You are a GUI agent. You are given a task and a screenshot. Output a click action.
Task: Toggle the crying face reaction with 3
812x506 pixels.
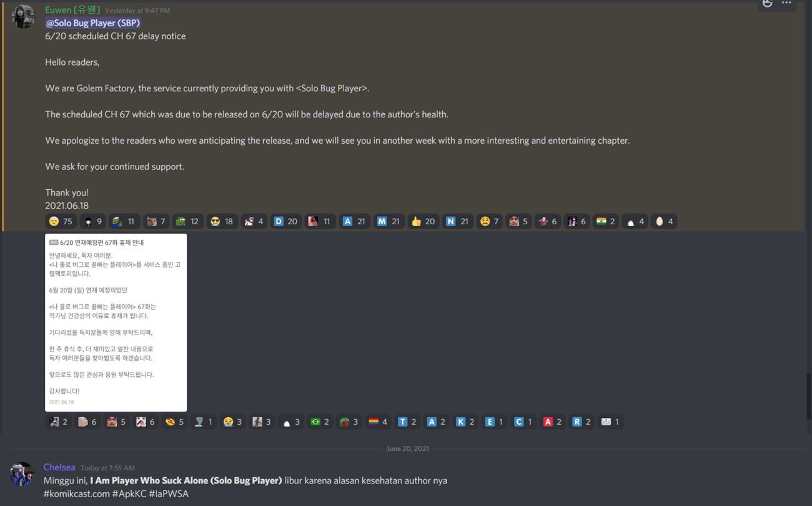click(x=232, y=422)
